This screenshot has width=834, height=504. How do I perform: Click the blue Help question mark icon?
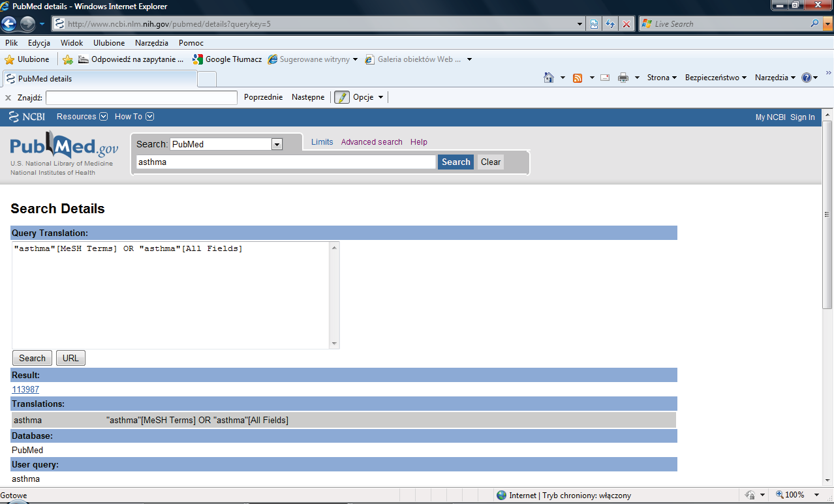[x=807, y=78]
